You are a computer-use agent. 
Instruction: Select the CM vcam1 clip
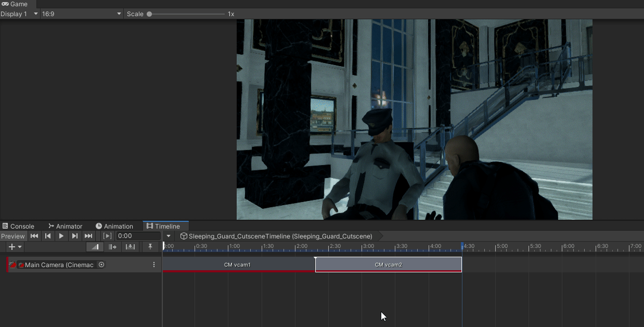point(239,265)
